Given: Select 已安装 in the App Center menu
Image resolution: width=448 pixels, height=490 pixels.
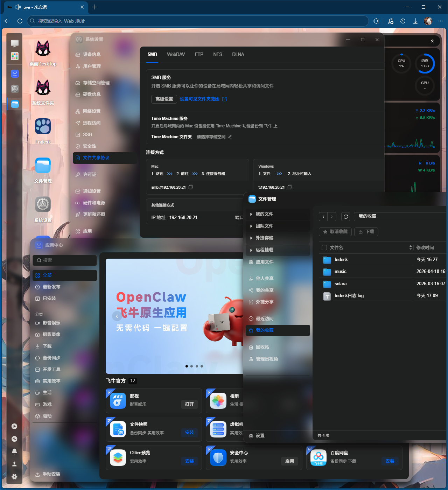Looking at the screenshot, I should tap(49, 298).
